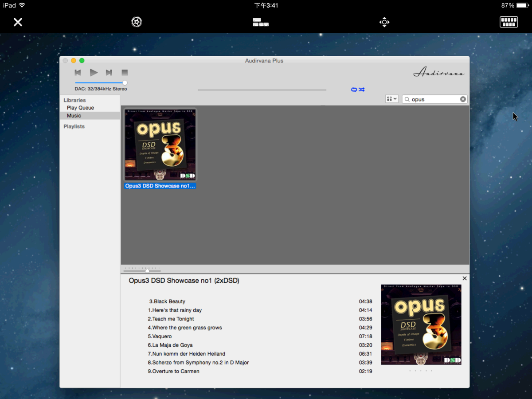Select track Teach me Tonight

click(171, 319)
